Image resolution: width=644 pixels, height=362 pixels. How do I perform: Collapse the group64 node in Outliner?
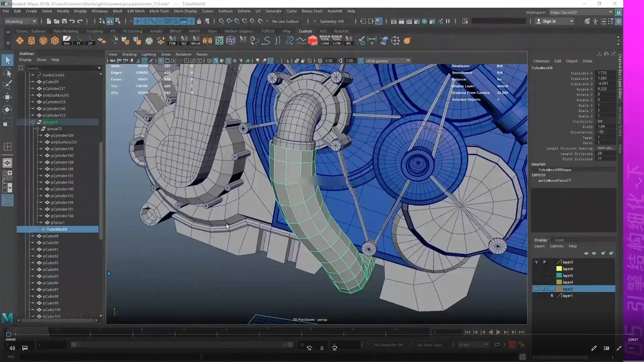(x=33, y=122)
